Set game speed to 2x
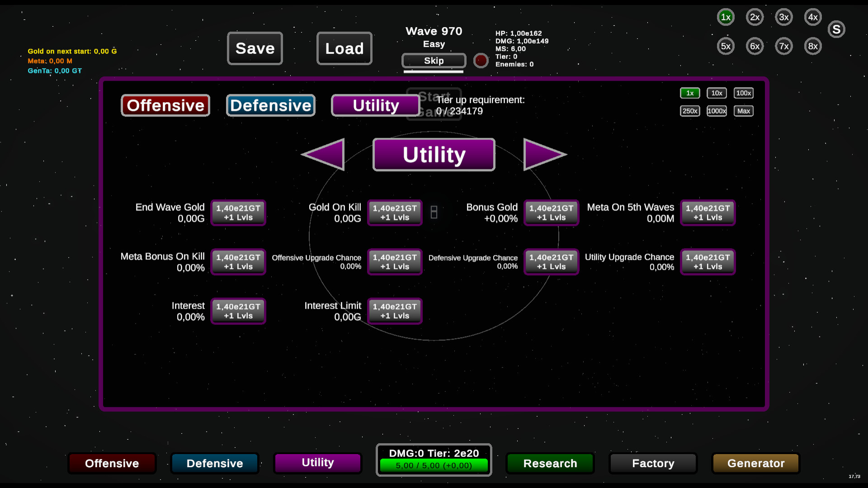The image size is (868, 488). 755,17
